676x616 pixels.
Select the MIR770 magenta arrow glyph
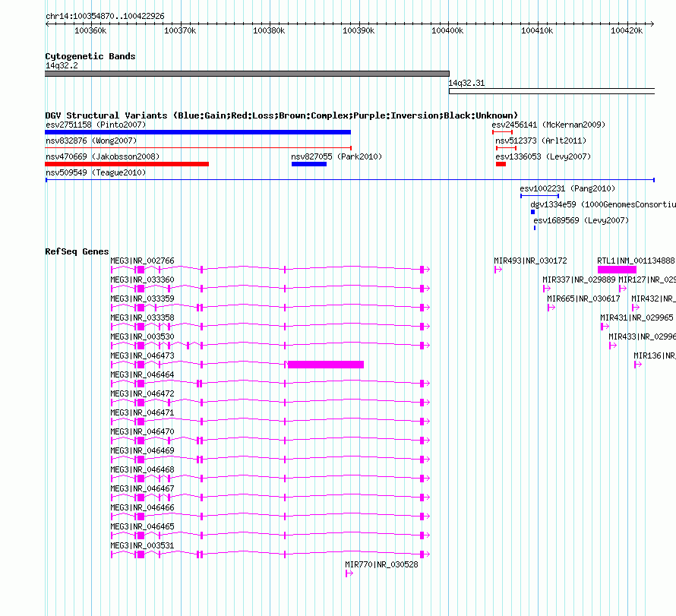349,573
